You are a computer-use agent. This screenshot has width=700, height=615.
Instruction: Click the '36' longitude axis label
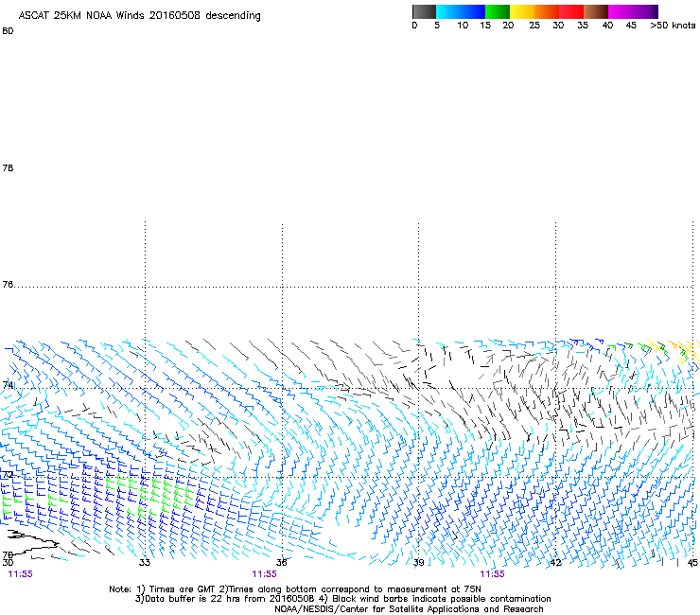pyautogui.click(x=281, y=563)
